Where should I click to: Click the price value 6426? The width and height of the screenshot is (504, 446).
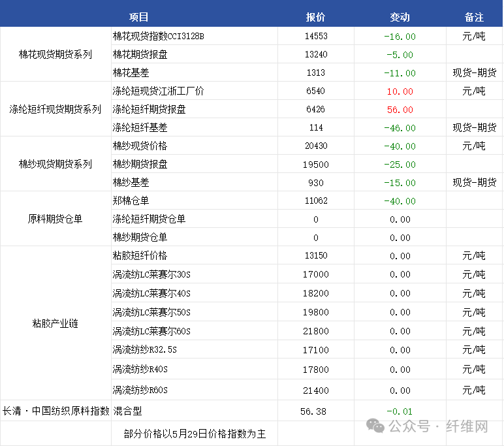pyautogui.click(x=315, y=109)
